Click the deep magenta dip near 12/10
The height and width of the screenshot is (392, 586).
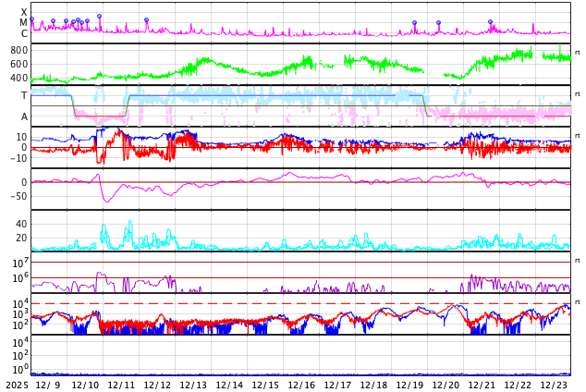pos(107,200)
